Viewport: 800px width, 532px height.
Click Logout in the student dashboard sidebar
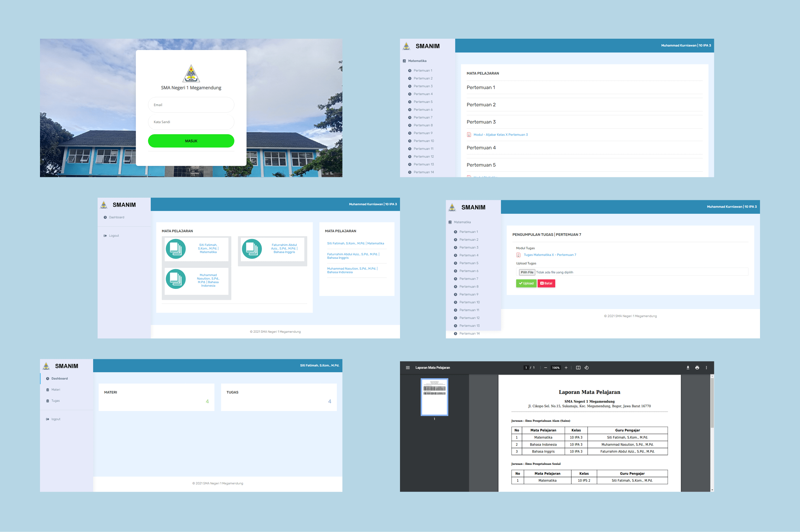(x=114, y=235)
